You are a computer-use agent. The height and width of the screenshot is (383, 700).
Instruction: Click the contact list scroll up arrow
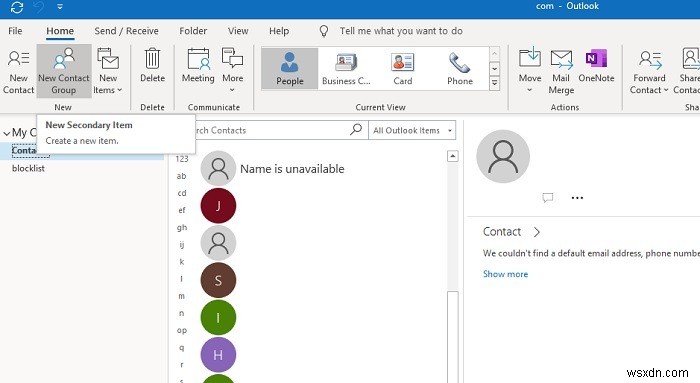[x=453, y=156]
